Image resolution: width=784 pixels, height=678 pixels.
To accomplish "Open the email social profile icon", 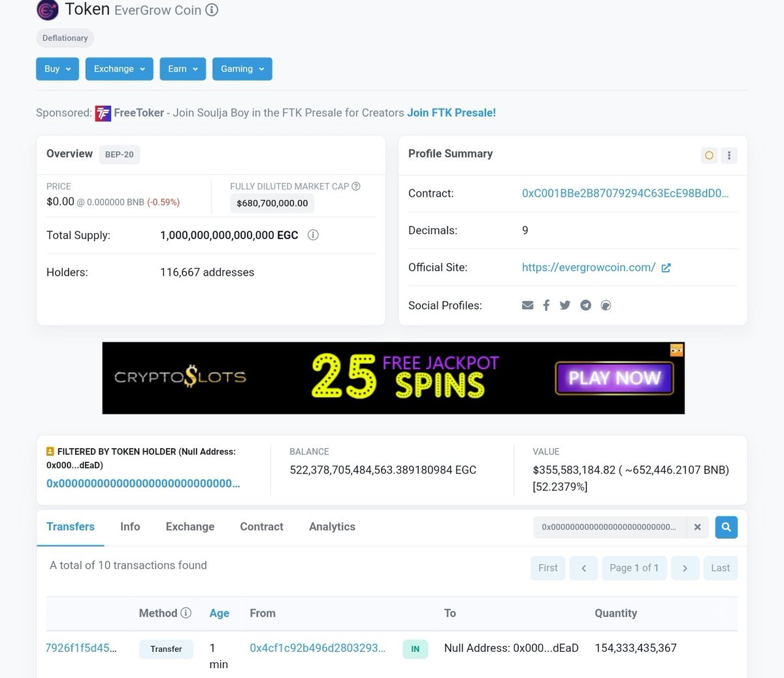I will coord(528,305).
